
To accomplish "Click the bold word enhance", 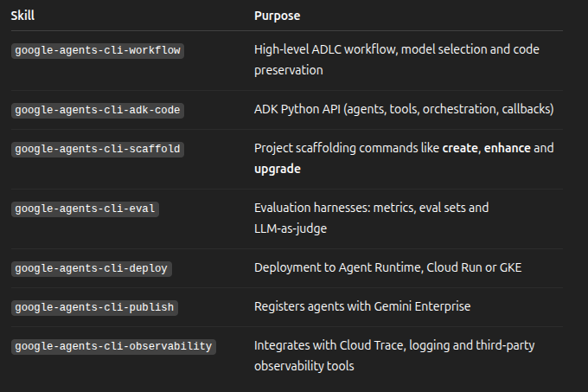I will [x=508, y=148].
